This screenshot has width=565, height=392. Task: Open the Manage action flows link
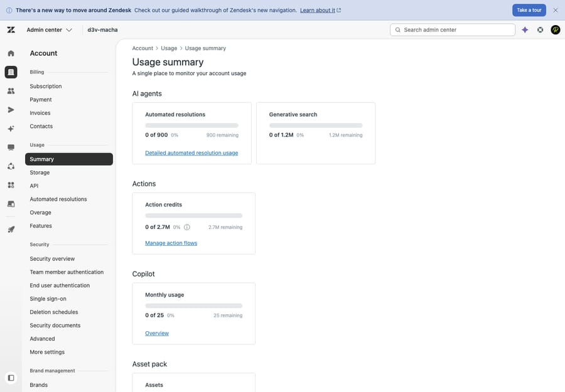171,243
